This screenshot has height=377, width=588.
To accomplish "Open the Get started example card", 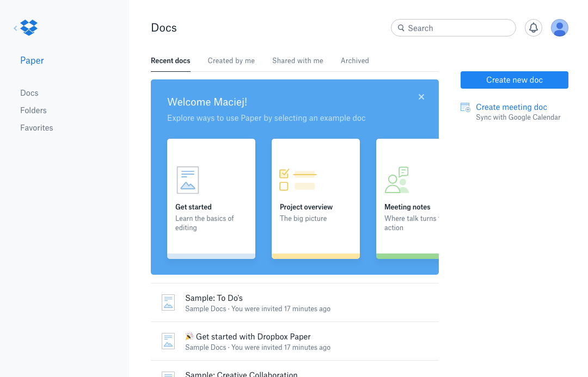I will coord(211,199).
